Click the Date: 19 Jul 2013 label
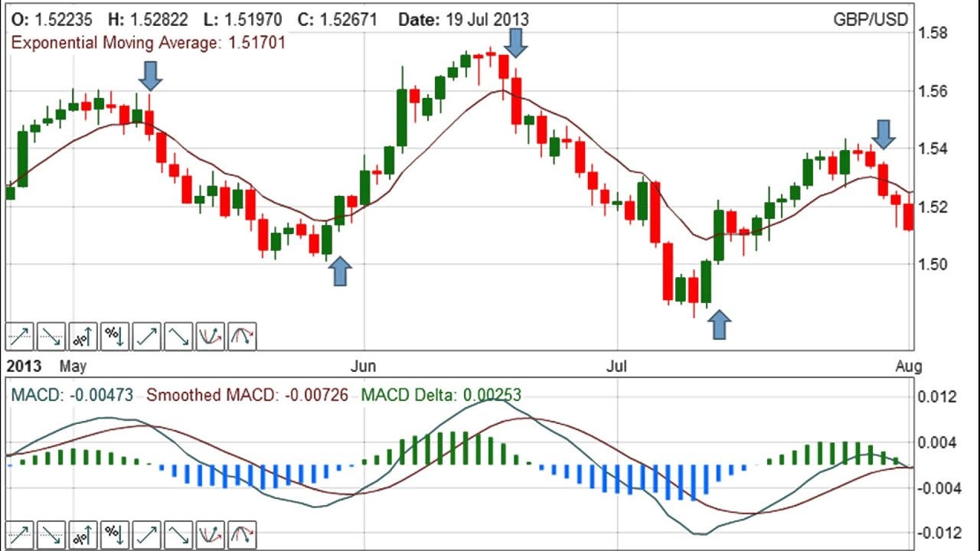The width and height of the screenshot is (980, 551). 463,19
